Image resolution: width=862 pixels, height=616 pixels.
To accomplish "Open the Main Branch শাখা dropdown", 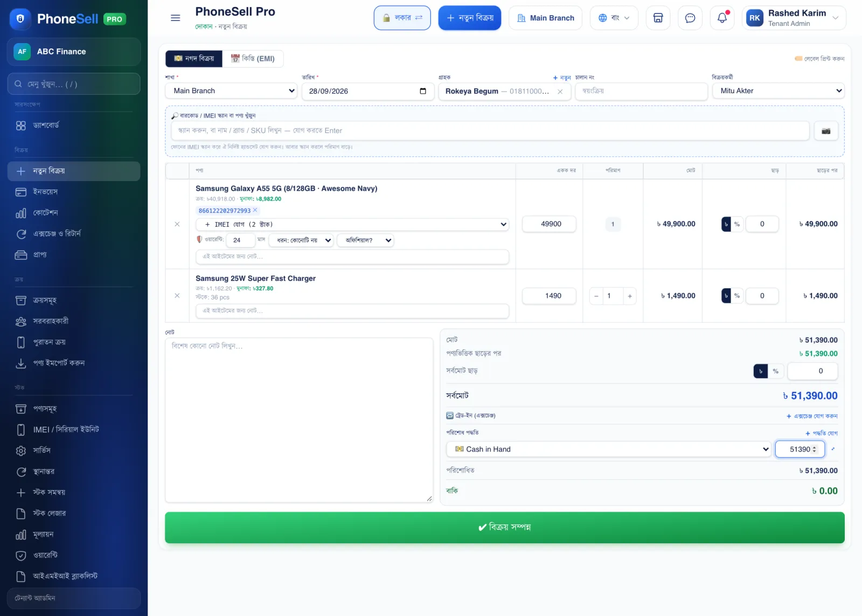I will tap(231, 91).
